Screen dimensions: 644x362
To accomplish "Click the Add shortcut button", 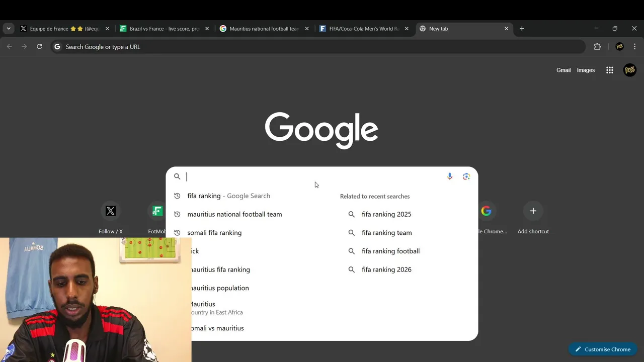I will point(533,217).
